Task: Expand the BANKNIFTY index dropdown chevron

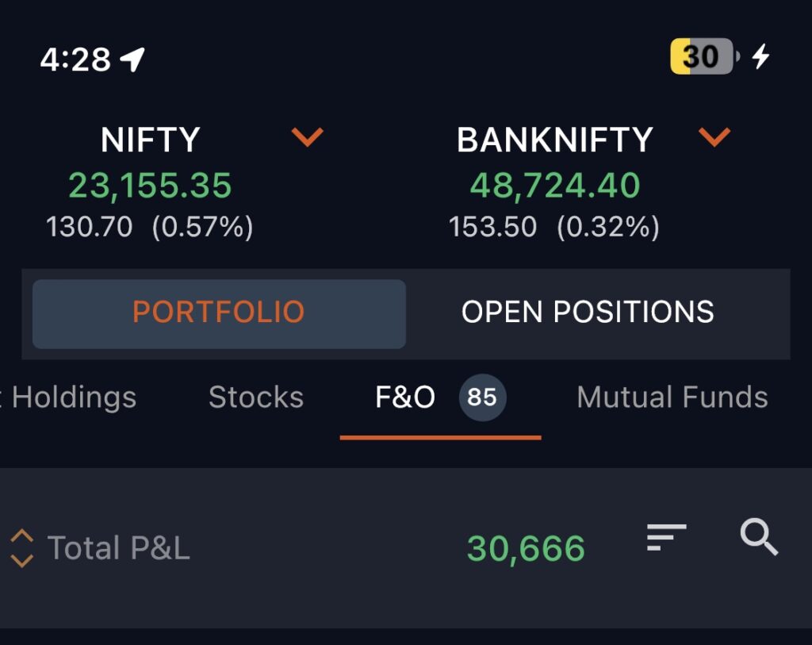Action: point(714,138)
